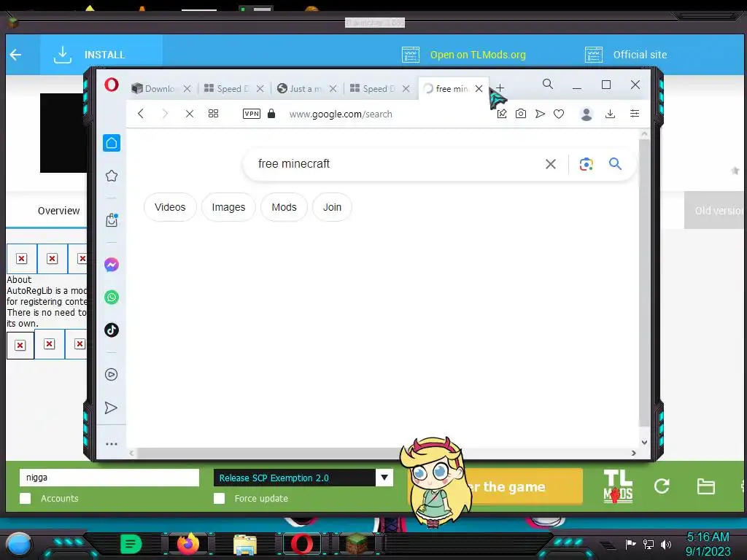Click the Opera logo menu button
The width and height of the screenshot is (747, 560).
pos(112,85)
